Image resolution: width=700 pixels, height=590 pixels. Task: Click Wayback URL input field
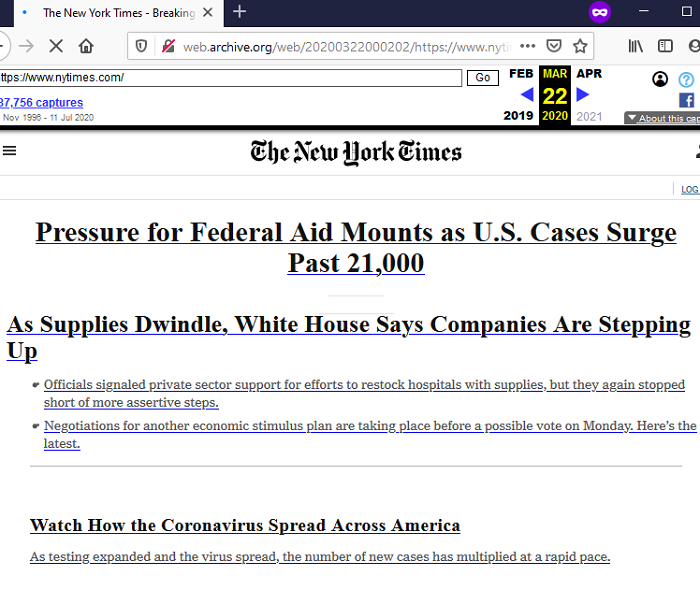pos(231,78)
